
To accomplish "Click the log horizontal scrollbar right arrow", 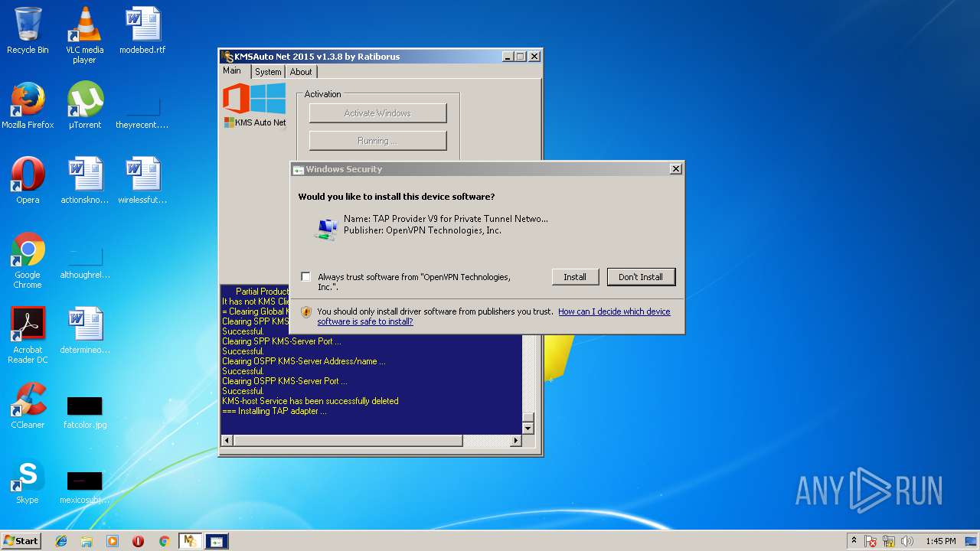I will click(516, 441).
